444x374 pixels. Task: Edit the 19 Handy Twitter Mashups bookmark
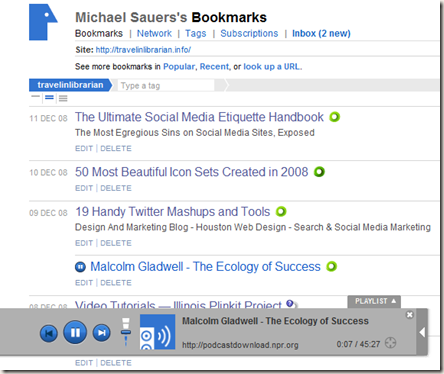(x=84, y=243)
